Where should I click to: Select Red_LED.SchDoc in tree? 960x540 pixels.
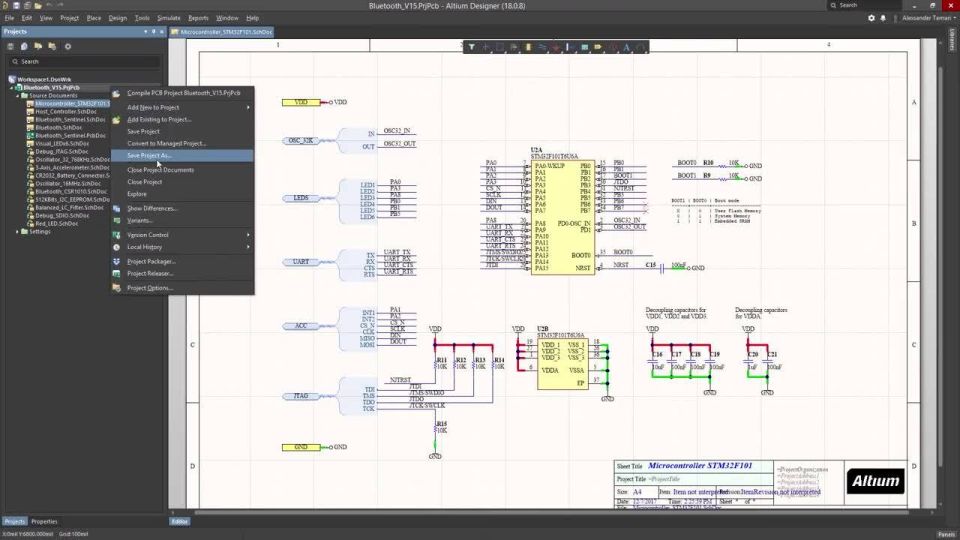coord(56,223)
